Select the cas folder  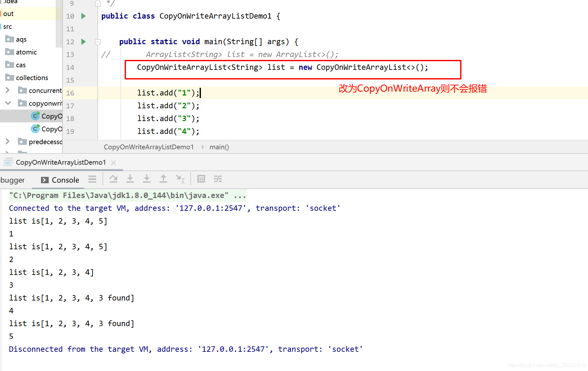tap(21, 65)
